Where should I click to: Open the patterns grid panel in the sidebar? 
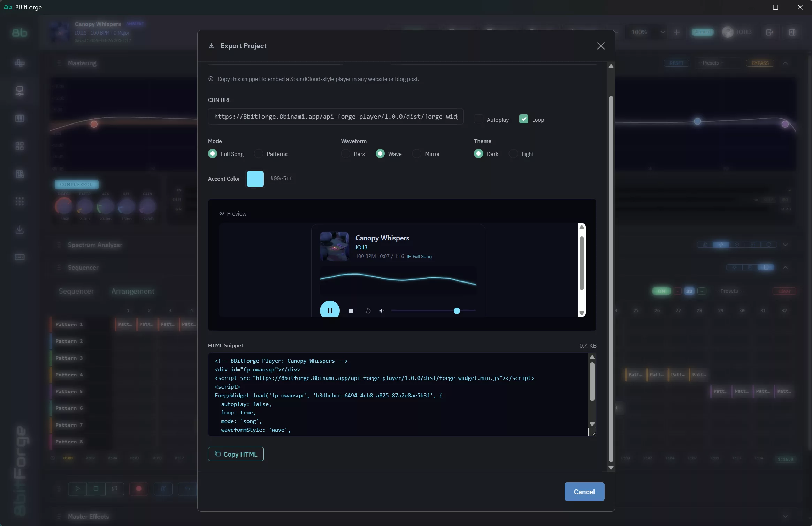click(20, 146)
